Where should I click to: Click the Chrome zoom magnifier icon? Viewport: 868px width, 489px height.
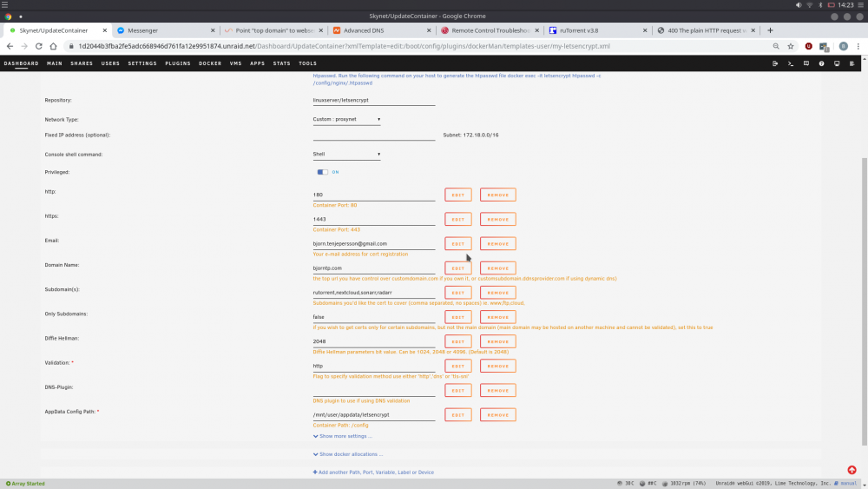(775, 47)
